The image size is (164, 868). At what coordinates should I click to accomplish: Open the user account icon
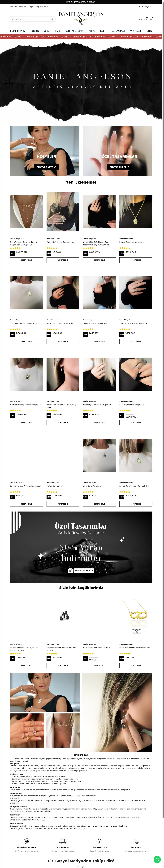pyautogui.click(x=140, y=19)
